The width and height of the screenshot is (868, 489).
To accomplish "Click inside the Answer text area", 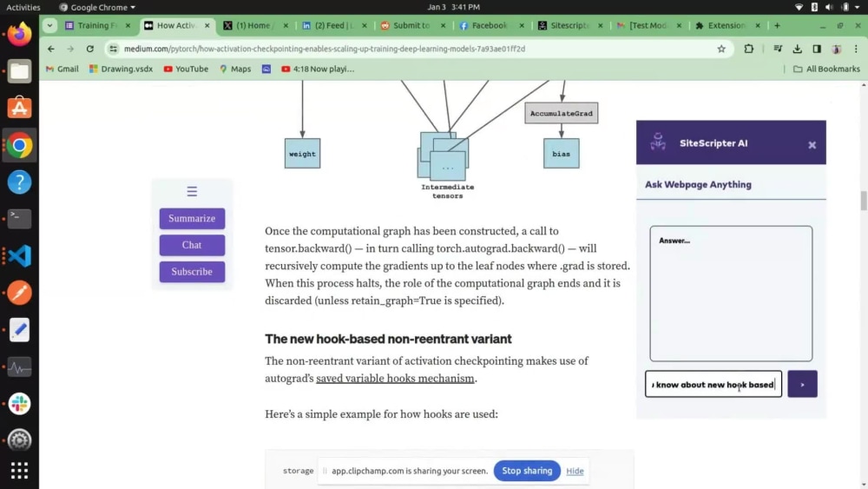I will pyautogui.click(x=731, y=294).
